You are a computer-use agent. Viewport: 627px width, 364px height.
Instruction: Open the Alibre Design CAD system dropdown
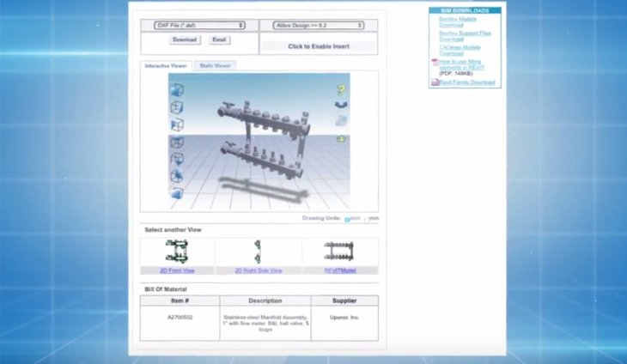click(x=319, y=26)
